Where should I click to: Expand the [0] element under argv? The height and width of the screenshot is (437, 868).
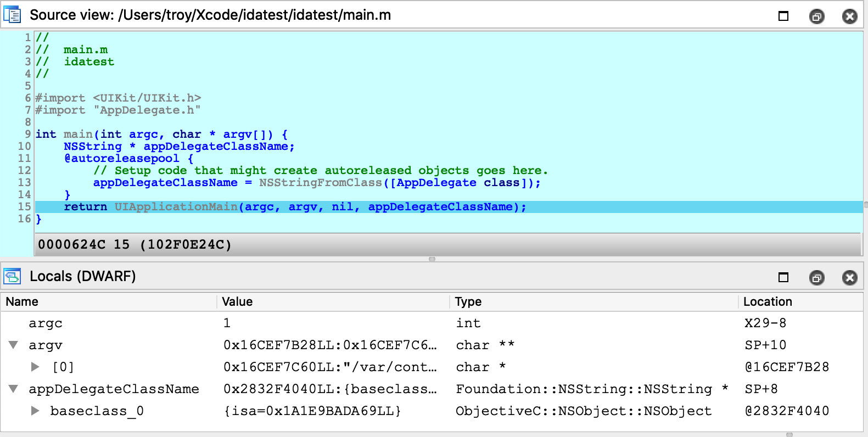click(35, 367)
